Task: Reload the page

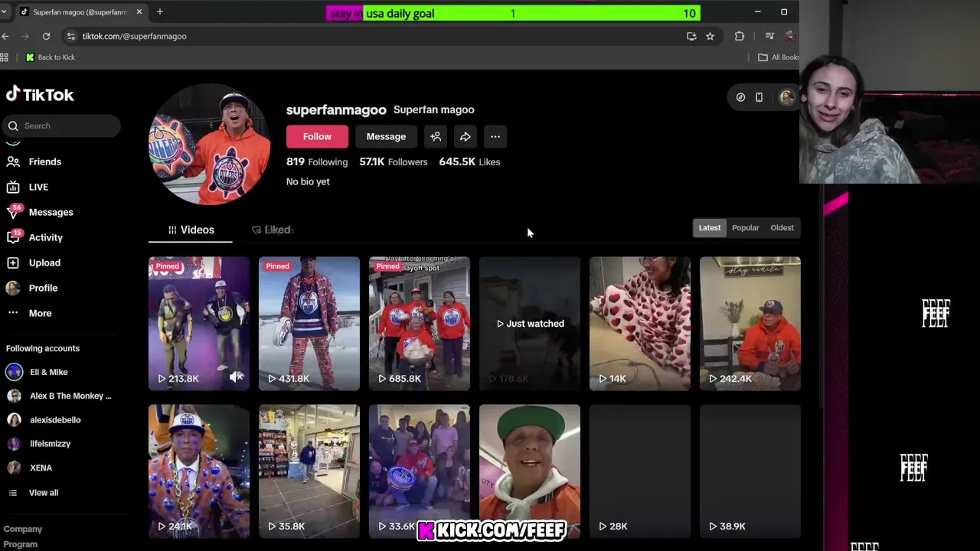Action: pos(46,36)
